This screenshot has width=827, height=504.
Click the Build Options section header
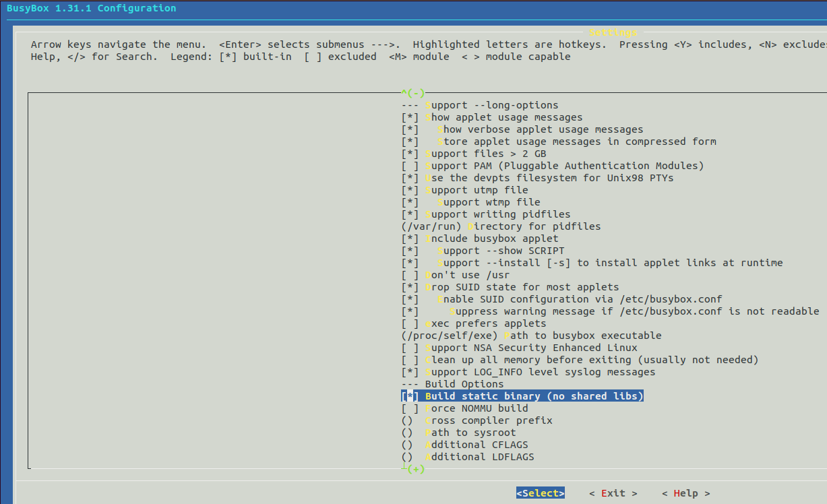point(452,384)
